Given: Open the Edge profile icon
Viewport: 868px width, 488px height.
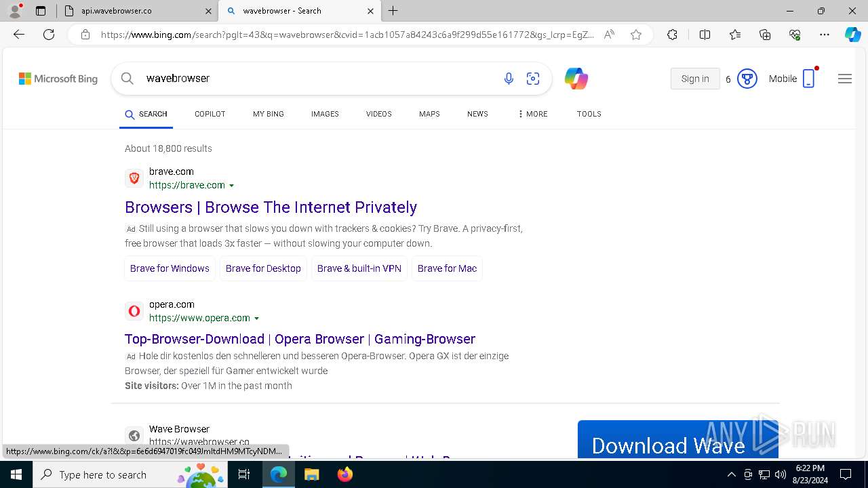Looking at the screenshot, I should 15,11.
